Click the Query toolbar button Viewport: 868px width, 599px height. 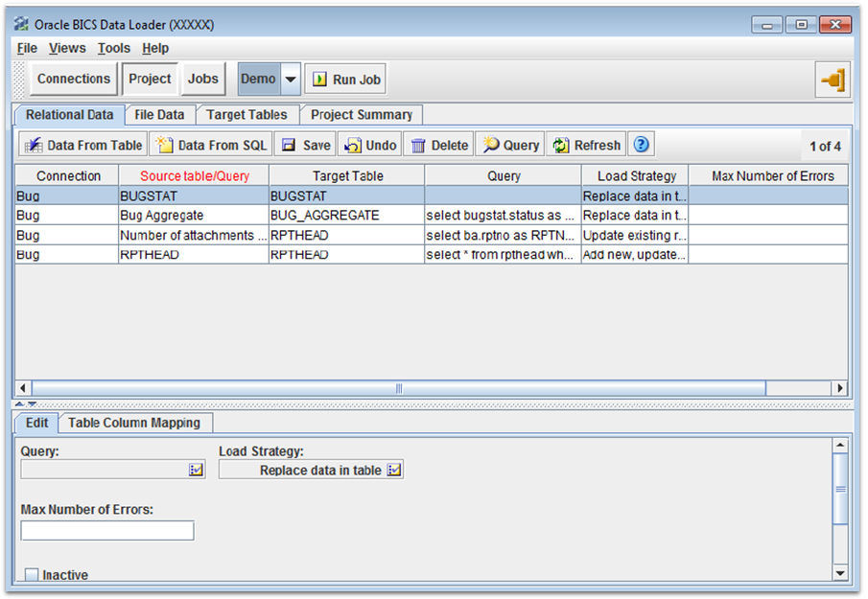(510, 145)
